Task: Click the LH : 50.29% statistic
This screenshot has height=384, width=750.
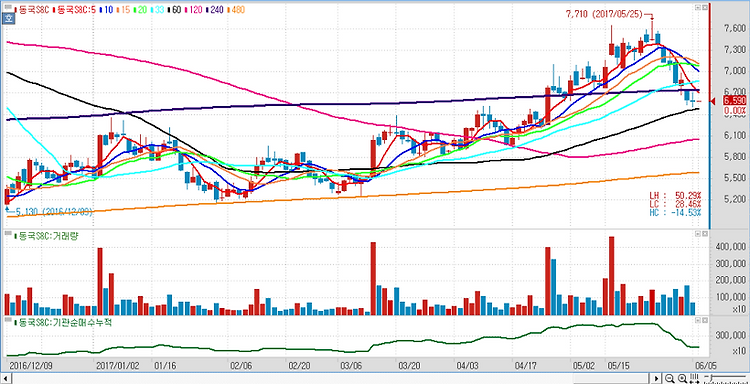Action: [x=675, y=196]
